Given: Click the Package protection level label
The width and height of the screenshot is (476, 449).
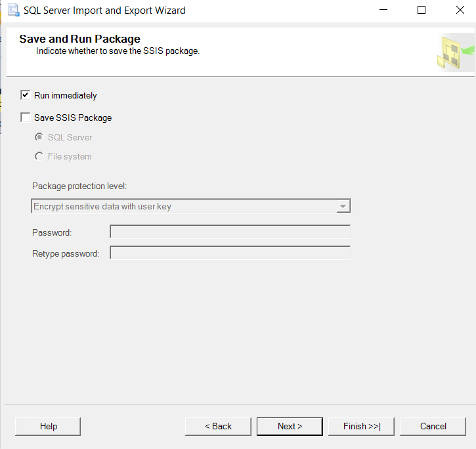Looking at the screenshot, I should 79,186.
